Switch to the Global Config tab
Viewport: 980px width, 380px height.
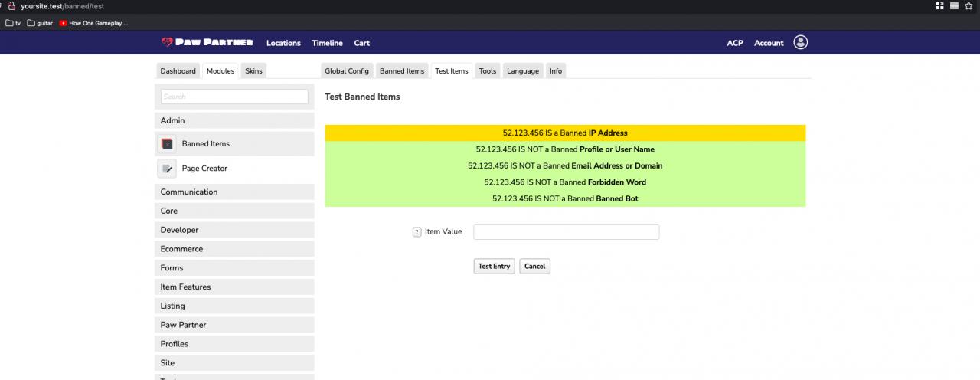coord(347,71)
